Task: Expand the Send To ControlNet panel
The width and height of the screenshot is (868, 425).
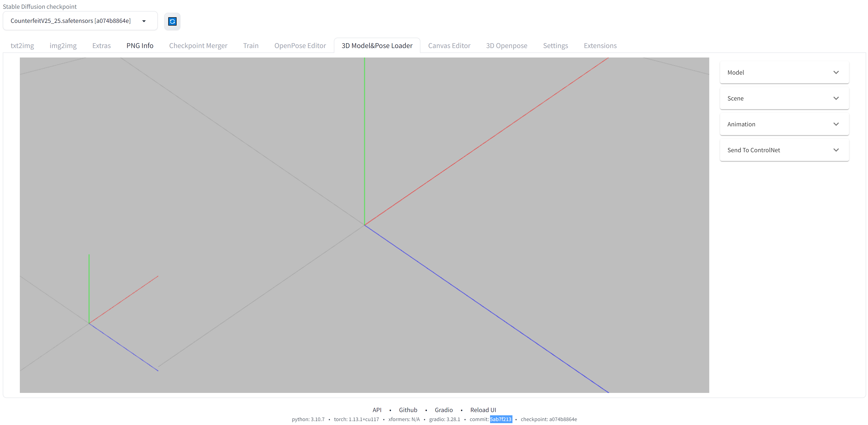Action: click(x=784, y=150)
